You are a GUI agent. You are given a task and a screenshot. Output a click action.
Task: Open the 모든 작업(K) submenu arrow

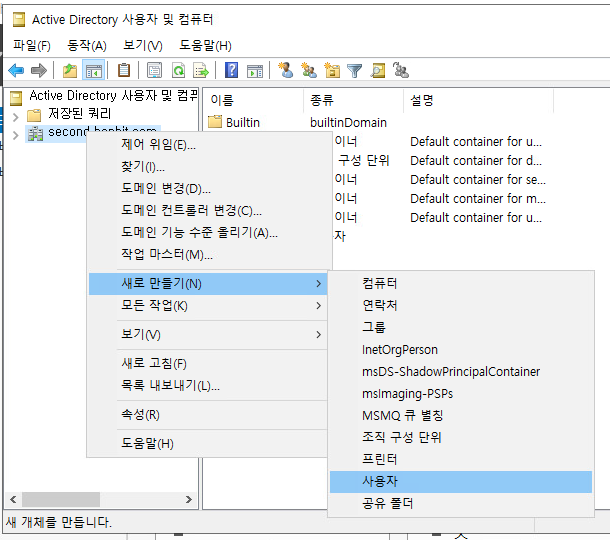319,306
